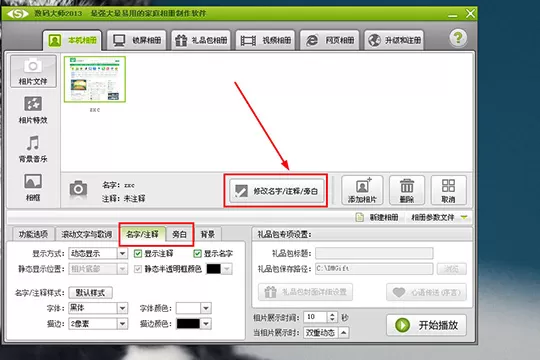Click the help question mark icon
This screenshot has height=360, width=540.
click(458, 38)
